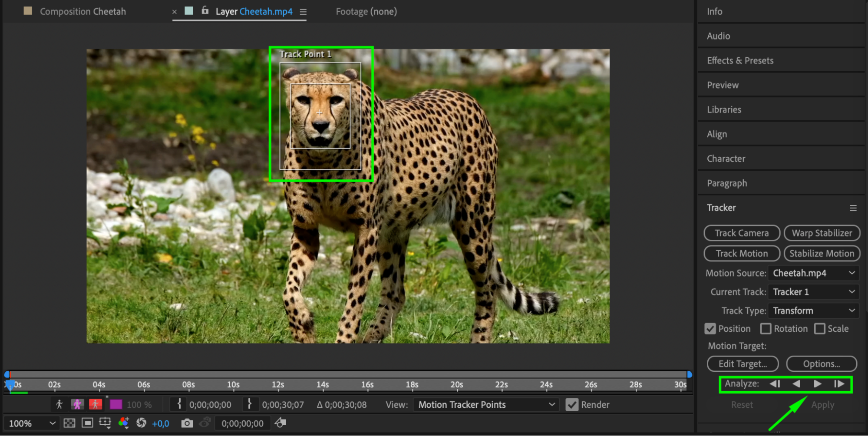Switch to the Composition Cheetah tab

[83, 12]
